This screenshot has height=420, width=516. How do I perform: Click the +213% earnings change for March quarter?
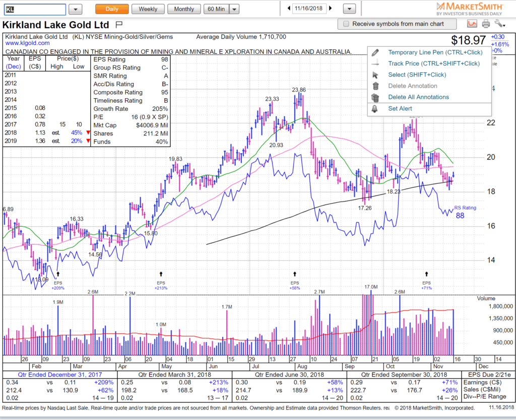pyautogui.click(x=219, y=383)
